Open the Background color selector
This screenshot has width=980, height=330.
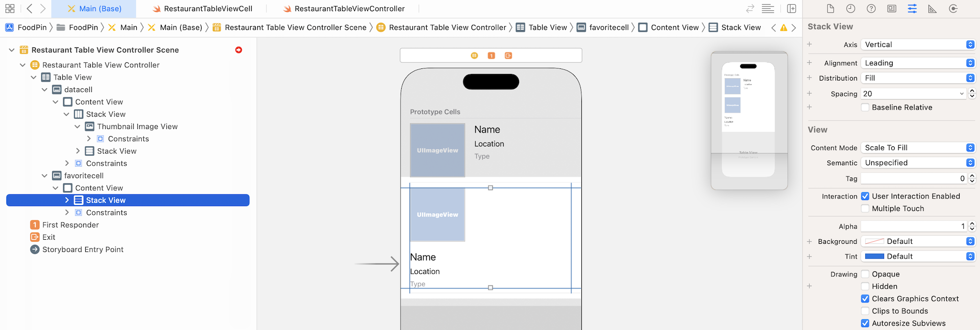pyautogui.click(x=918, y=242)
